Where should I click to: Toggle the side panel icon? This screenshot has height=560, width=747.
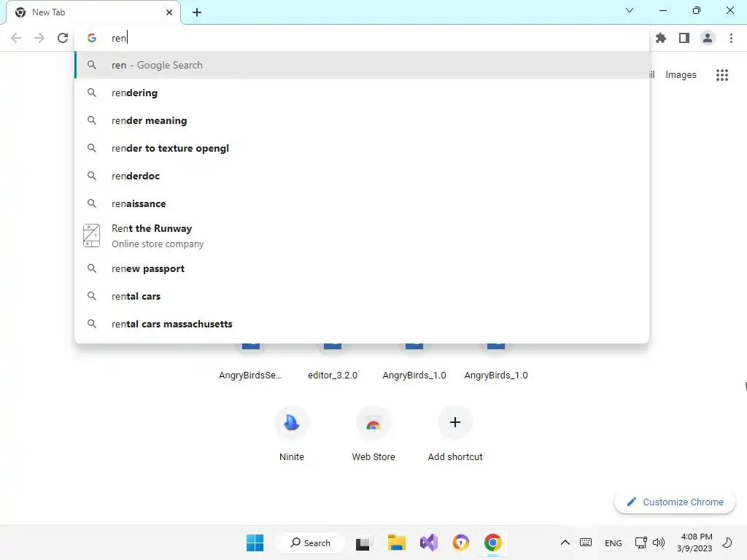click(x=684, y=38)
